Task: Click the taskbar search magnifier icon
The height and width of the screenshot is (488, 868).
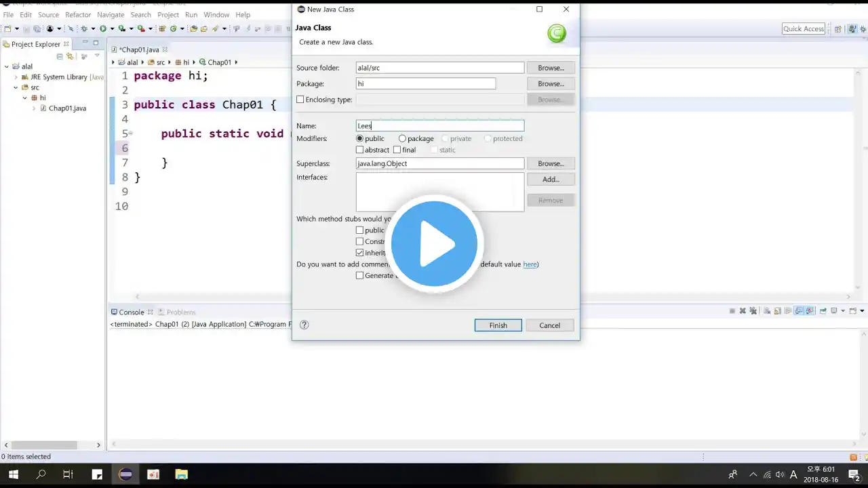Action: tap(41, 474)
